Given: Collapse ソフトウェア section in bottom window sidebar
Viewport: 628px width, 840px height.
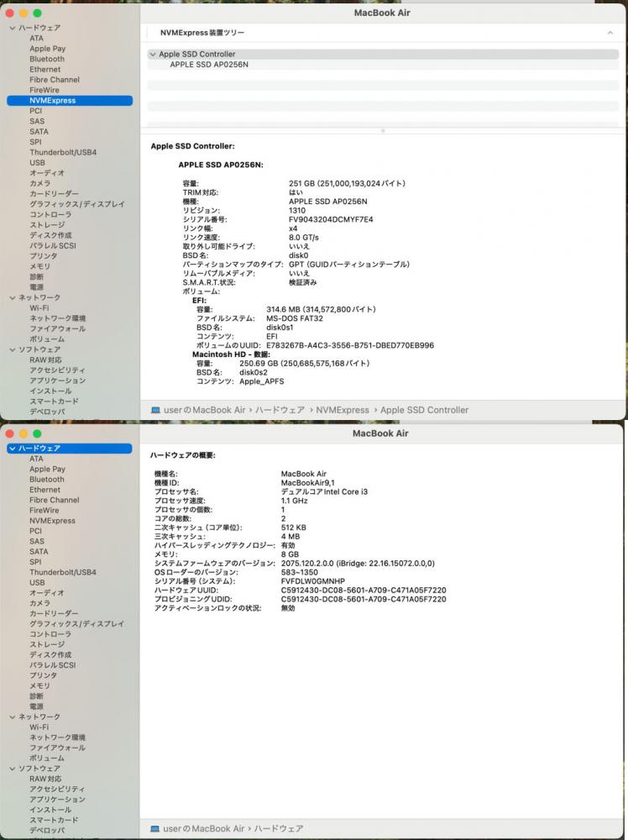Looking at the screenshot, I should pos(13,769).
